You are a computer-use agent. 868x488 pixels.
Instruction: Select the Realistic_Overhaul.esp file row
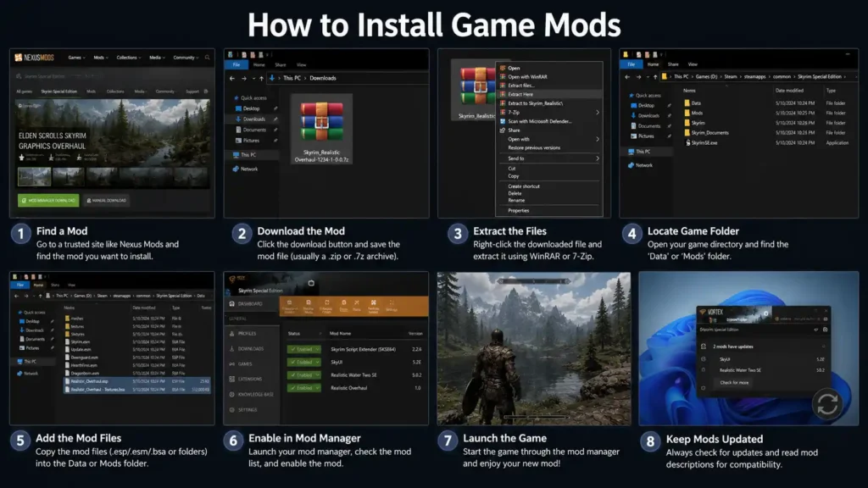(136, 381)
